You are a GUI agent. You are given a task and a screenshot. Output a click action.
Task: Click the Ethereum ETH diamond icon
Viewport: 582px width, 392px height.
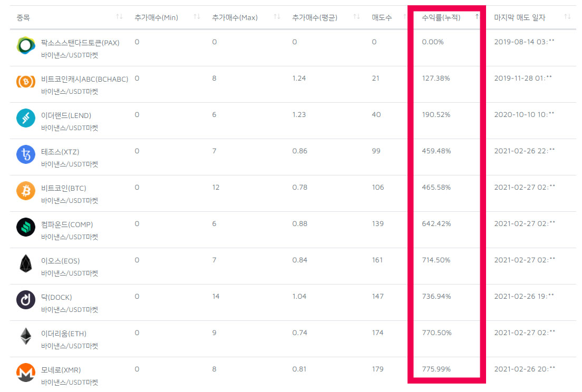(x=26, y=337)
